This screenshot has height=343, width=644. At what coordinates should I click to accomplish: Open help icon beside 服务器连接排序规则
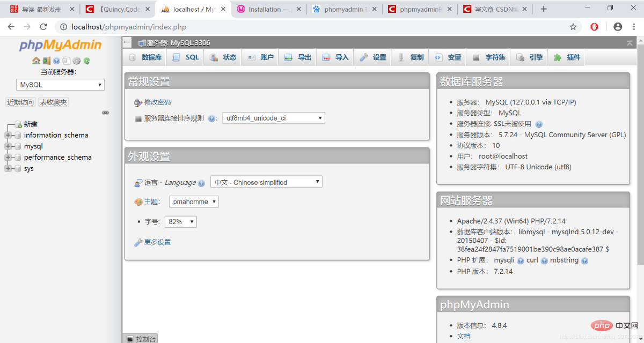(211, 119)
